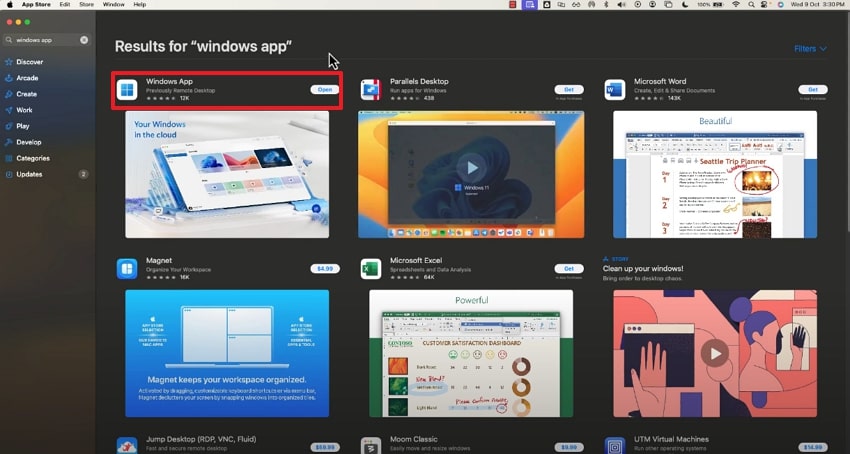850x454 pixels.
Task: Click the Categories grid icon in sidebar
Action: pos(9,158)
